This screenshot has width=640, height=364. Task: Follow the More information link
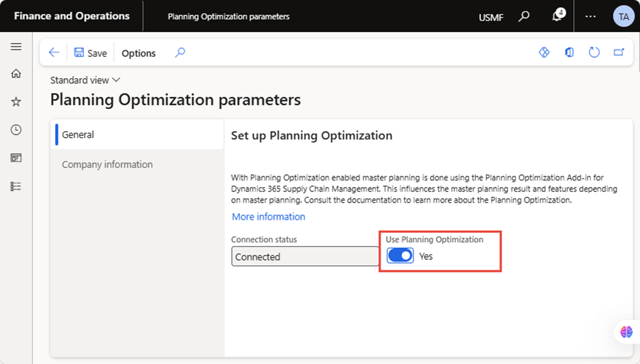coord(268,216)
